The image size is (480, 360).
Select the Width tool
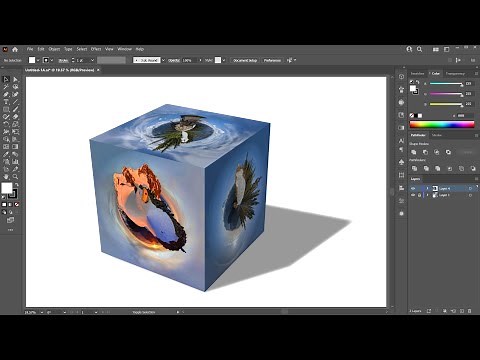pyautogui.click(x=6, y=132)
